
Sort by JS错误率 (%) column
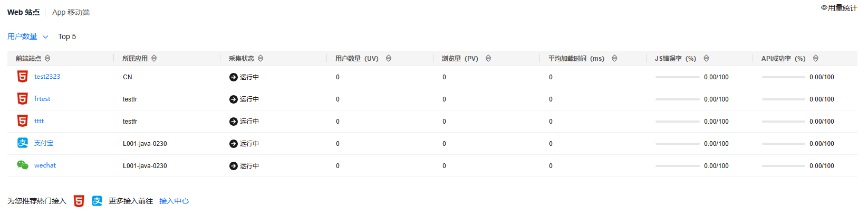(x=706, y=58)
